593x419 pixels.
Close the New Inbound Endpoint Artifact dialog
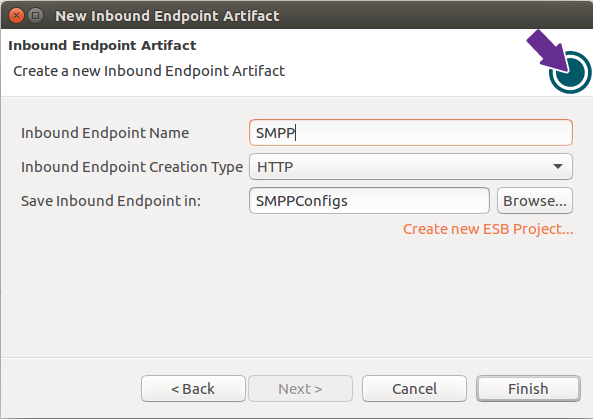16,16
